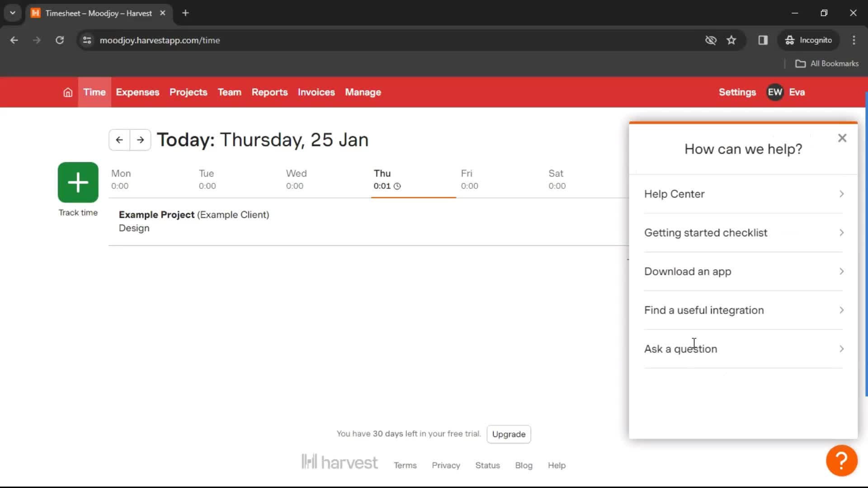Click the close help panel button
Screen dimensions: 868x488
click(842, 138)
